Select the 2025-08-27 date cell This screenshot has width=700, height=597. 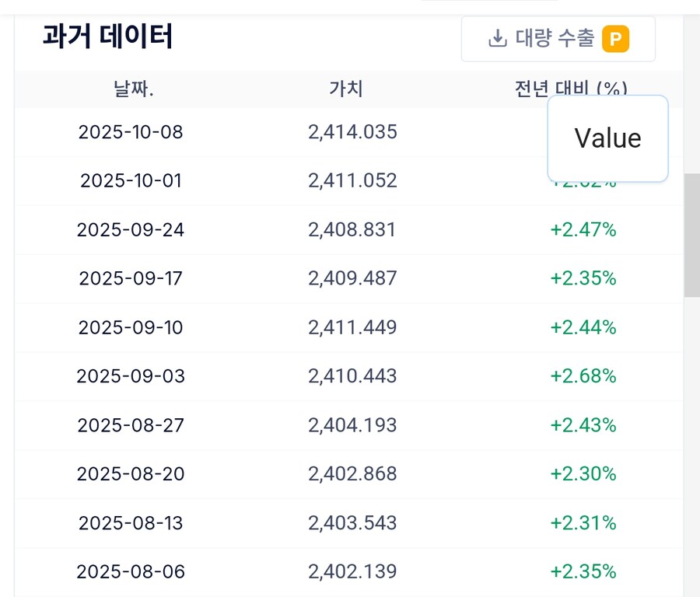[131, 425]
